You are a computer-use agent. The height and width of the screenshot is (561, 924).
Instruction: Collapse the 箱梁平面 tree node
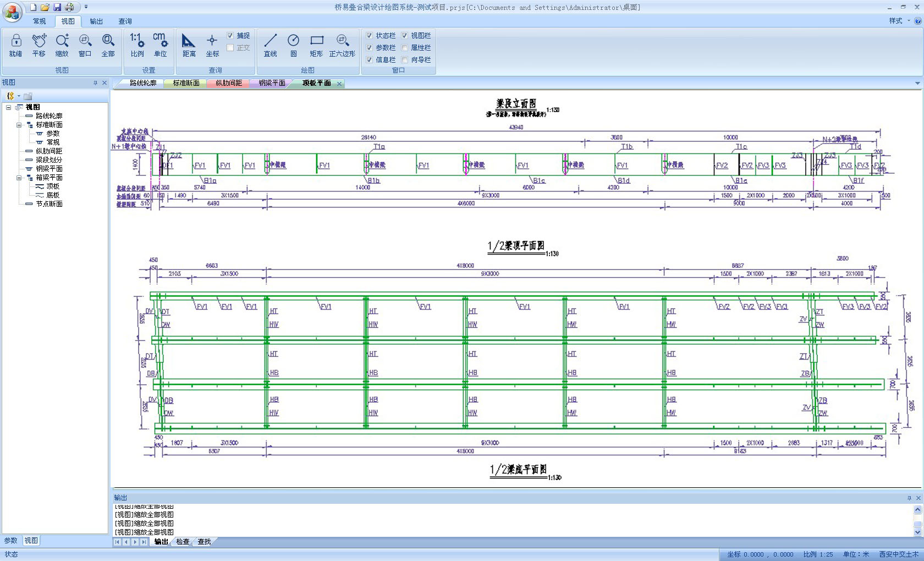click(19, 178)
